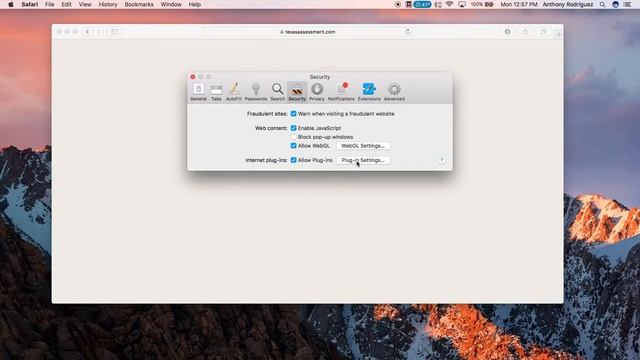This screenshot has height=360, width=640.
Task: Open the Bookmarks menu
Action: [139, 4]
